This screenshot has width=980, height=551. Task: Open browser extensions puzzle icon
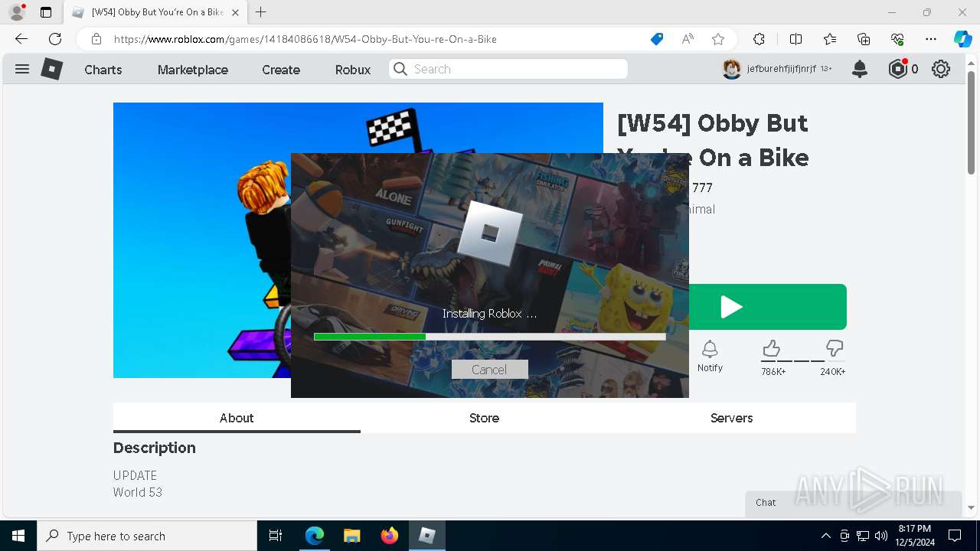759,39
